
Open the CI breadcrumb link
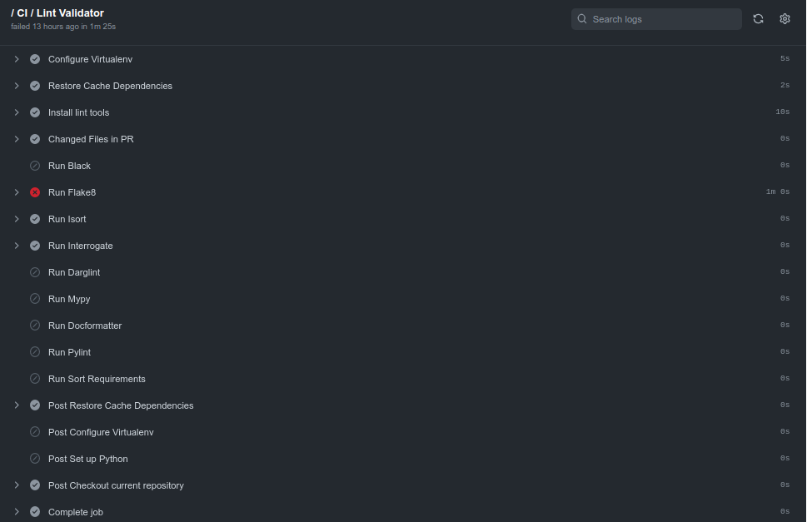(x=23, y=12)
